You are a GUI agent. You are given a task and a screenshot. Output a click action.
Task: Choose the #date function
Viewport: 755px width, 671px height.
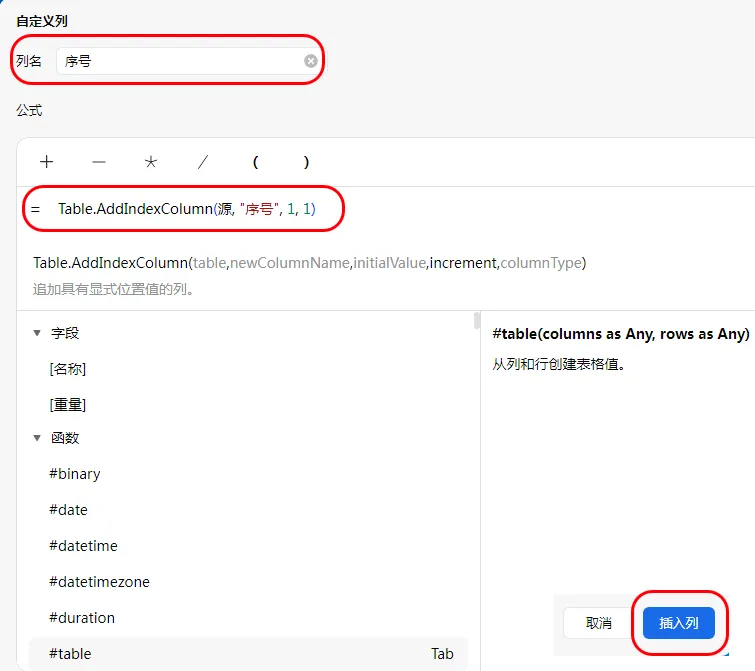pyautogui.click(x=68, y=510)
